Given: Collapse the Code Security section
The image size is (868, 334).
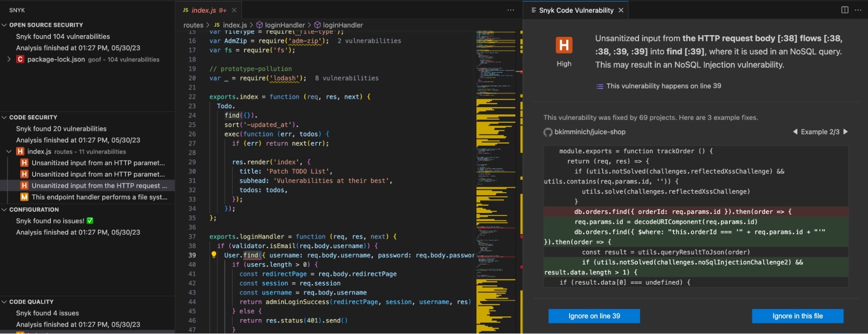Looking at the screenshot, I should coord(4,118).
